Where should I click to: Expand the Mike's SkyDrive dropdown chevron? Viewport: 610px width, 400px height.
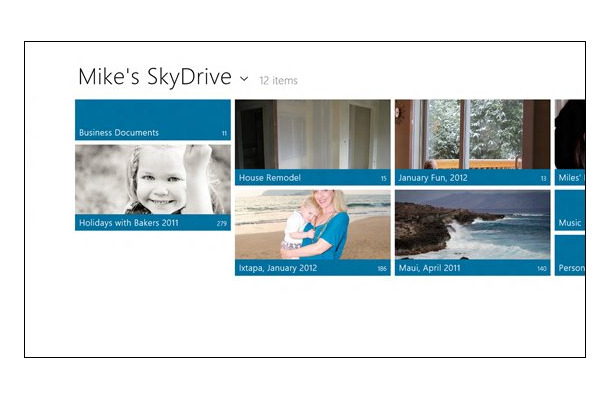tap(244, 79)
